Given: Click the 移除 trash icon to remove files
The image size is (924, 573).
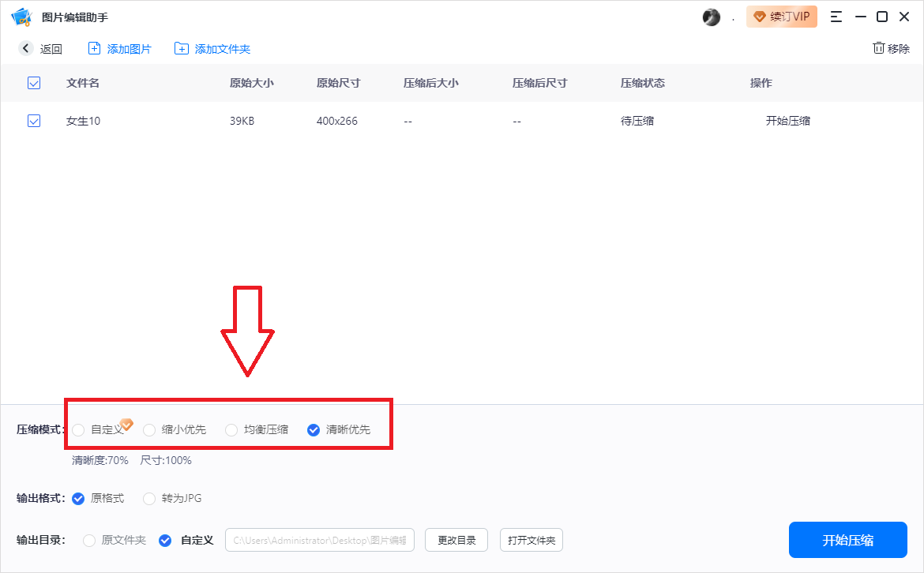Looking at the screenshot, I should [879, 48].
